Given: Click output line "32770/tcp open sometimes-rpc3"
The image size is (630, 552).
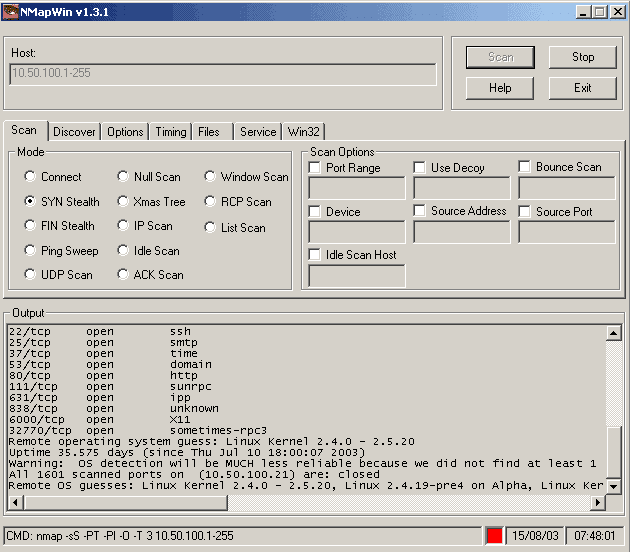Looking at the screenshot, I should [x=138, y=430].
